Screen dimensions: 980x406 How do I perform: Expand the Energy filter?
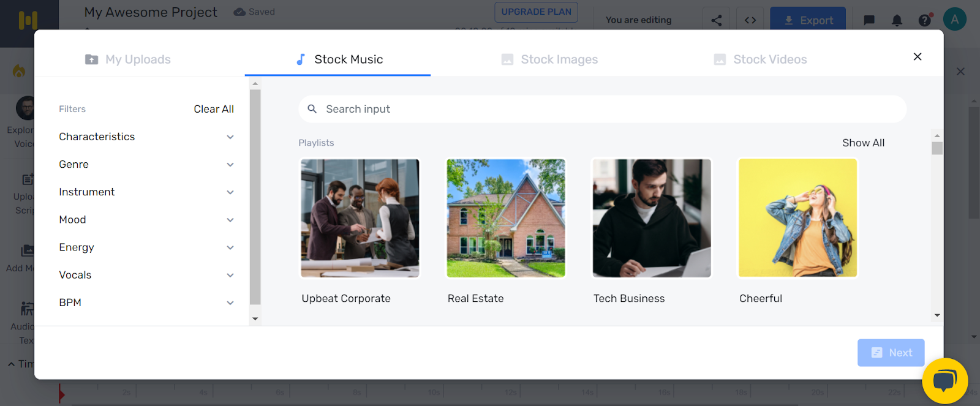pos(146,247)
